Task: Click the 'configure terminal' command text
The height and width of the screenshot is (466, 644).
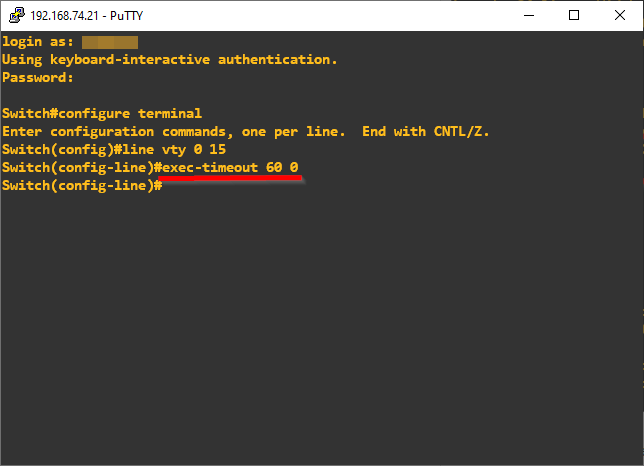Action: [x=133, y=113]
